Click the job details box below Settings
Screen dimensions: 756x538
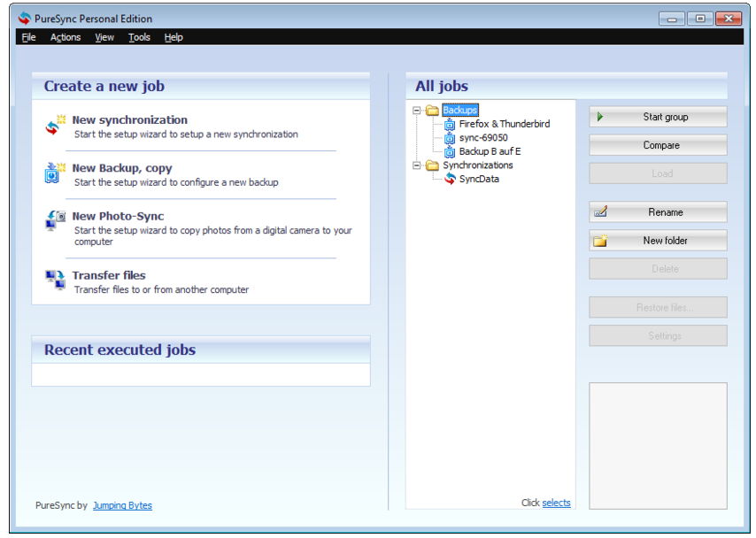658,446
